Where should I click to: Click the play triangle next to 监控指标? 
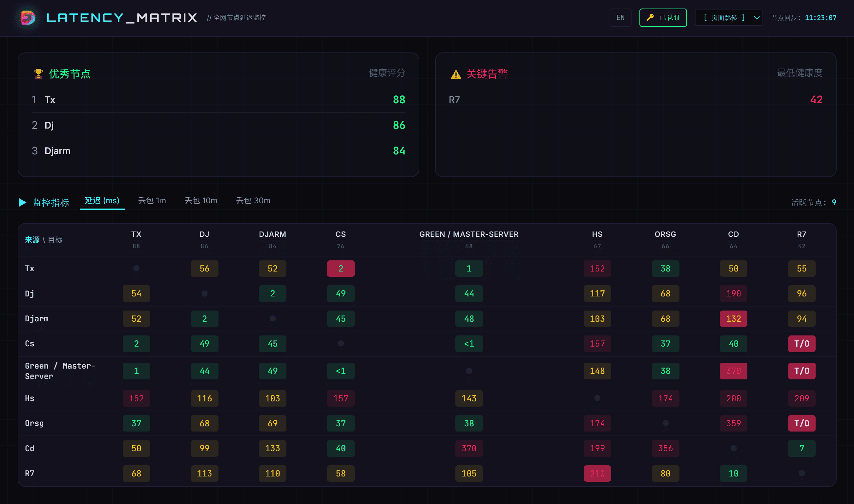[22, 202]
